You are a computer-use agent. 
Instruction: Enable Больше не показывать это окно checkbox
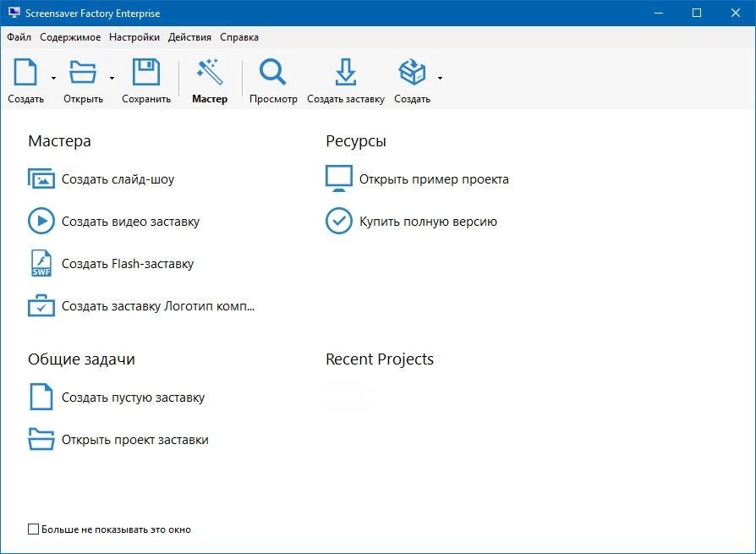click(33, 529)
